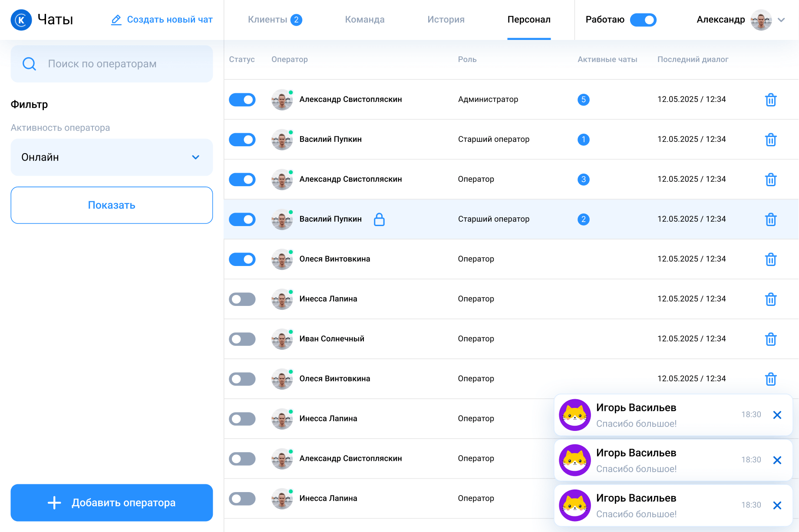Viewport: 799px width, 532px height.
Task: Click the avatar of Администратор Александр Свистопляскин
Action: (282, 99)
